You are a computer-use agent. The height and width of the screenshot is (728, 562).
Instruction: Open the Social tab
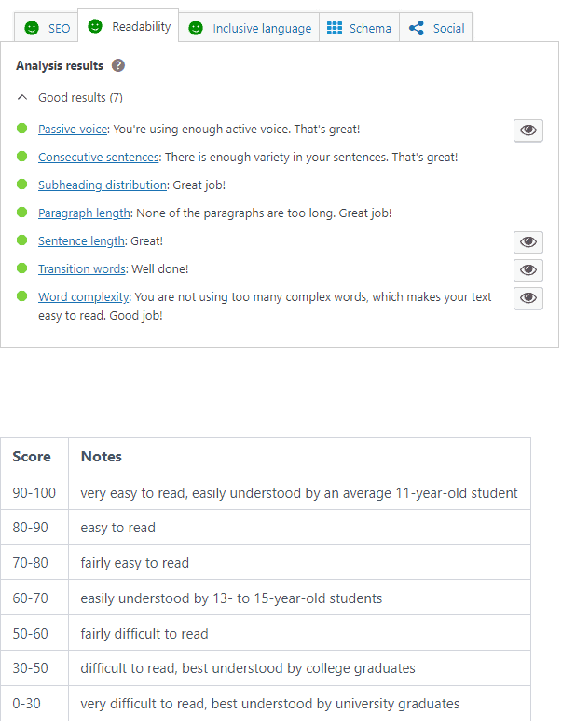point(436,28)
